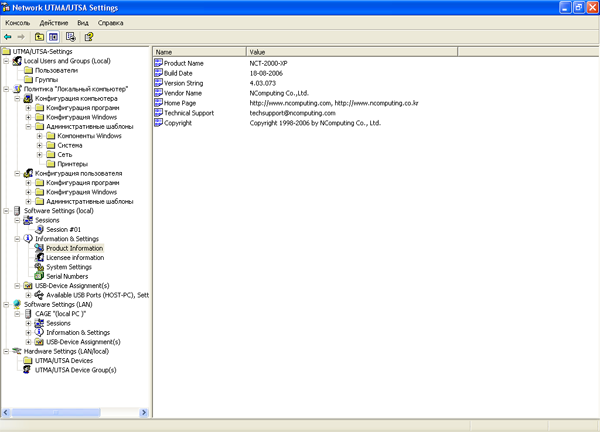Image resolution: width=600 pixels, height=432 pixels.
Task: Click the Value column header
Action: 352,52
